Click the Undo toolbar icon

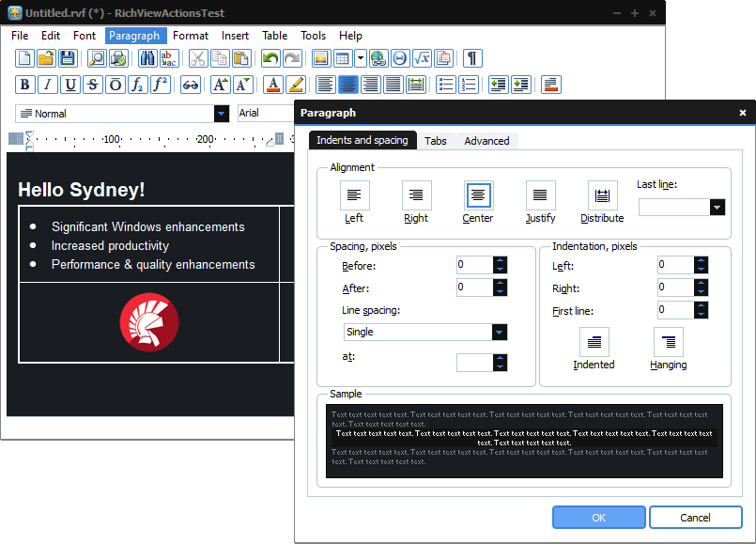point(271,58)
